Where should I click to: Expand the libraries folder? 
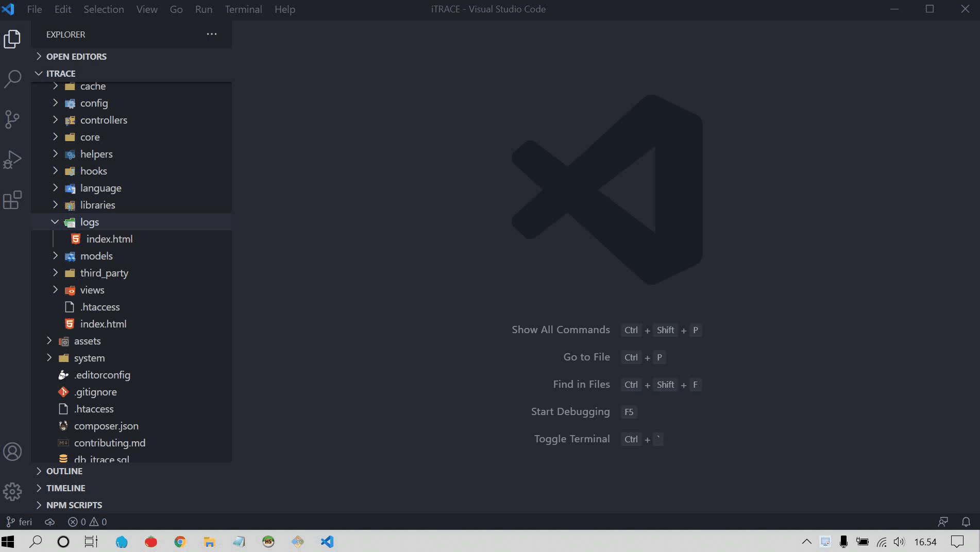131,205
